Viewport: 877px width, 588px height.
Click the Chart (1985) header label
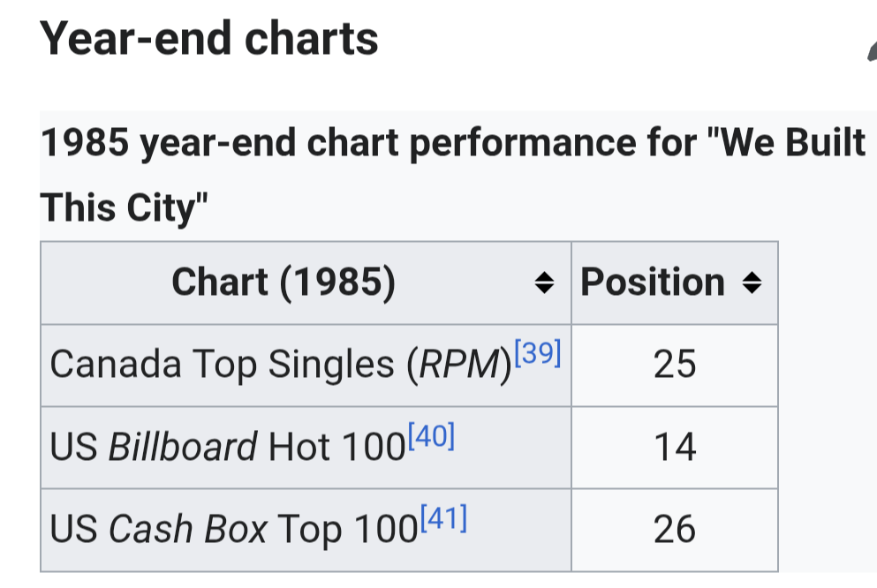tap(284, 282)
